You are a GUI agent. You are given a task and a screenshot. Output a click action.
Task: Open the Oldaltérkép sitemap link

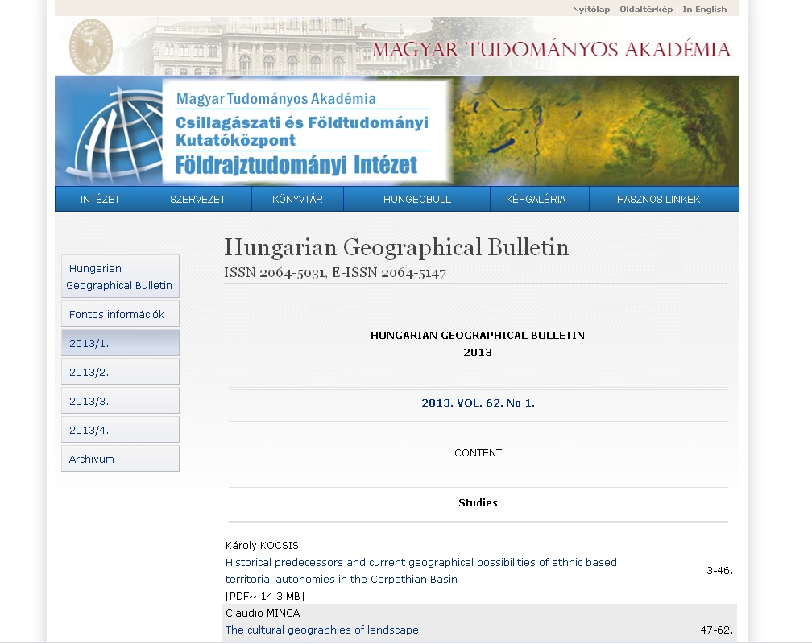(x=646, y=10)
